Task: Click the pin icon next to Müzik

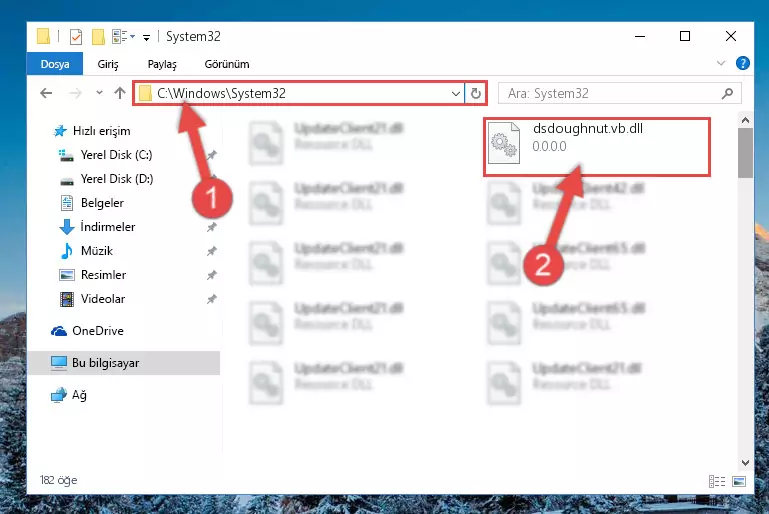Action: point(211,251)
